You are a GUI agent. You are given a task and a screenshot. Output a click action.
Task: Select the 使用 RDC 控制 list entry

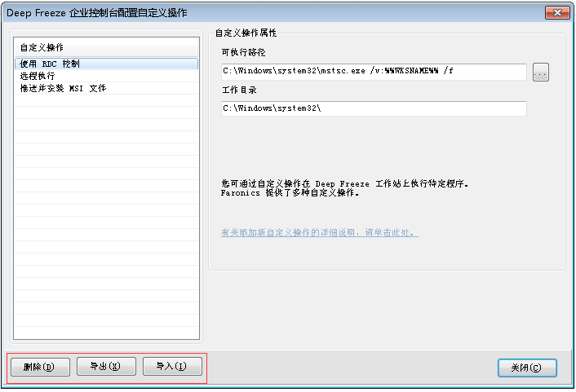coord(50,64)
